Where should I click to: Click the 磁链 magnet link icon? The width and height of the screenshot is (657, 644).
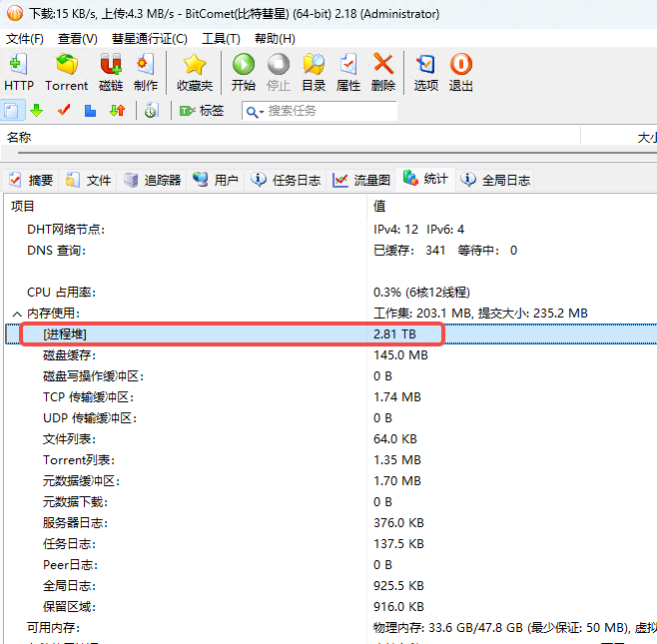tap(111, 72)
